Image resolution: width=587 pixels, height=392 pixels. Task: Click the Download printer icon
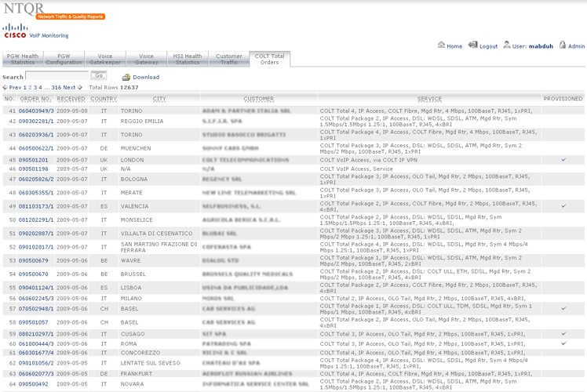(x=126, y=77)
